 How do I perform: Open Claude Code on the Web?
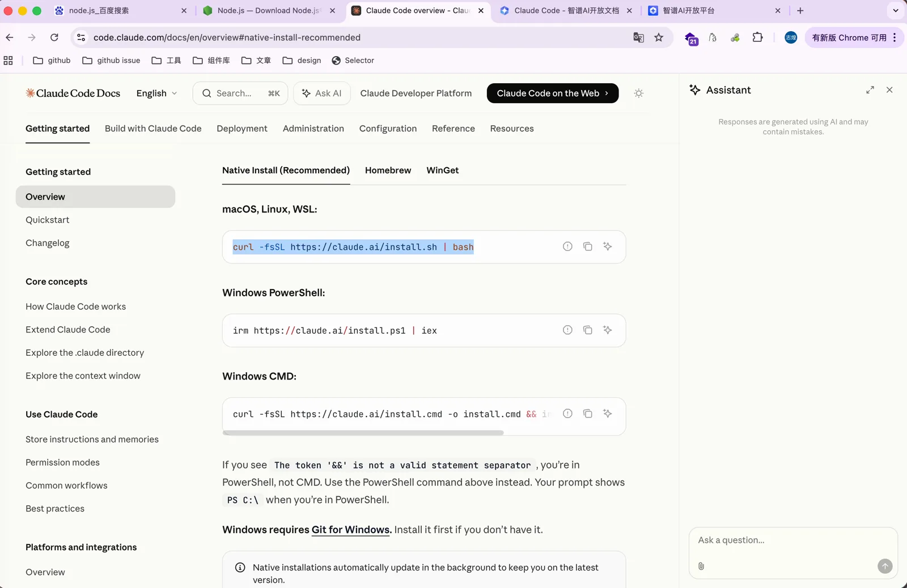pyautogui.click(x=553, y=93)
